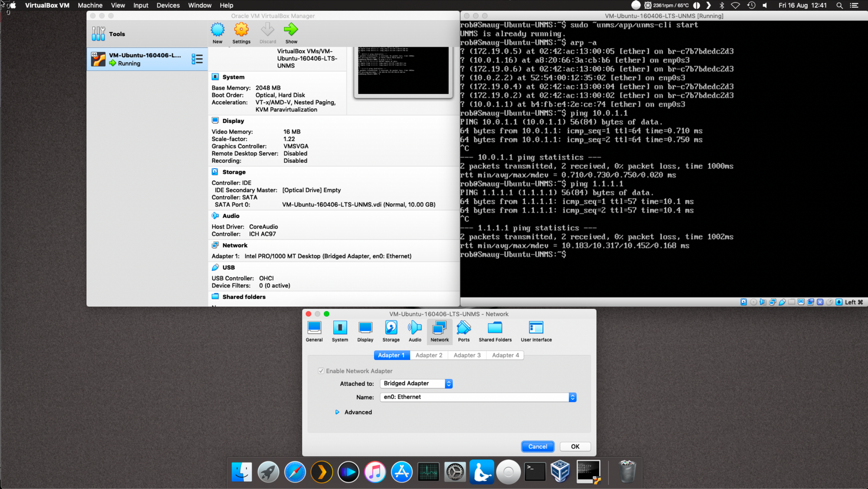The height and width of the screenshot is (489, 868).
Task: Open the Input menu
Action: point(141,5)
